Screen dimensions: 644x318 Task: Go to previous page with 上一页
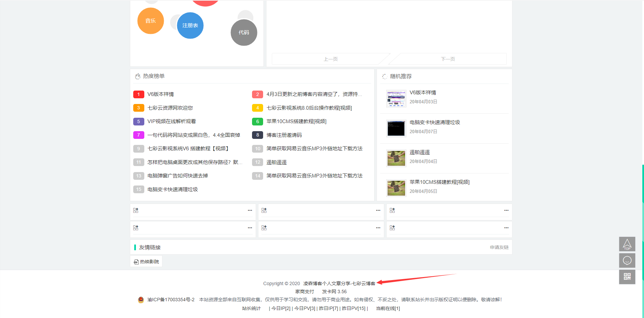330,59
